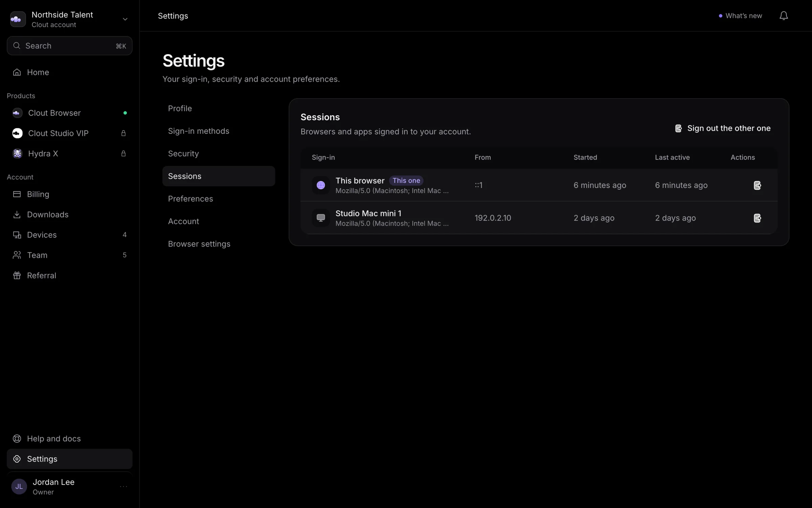Image resolution: width=812 pixels, height=508 pixels.
Task: Open What's new link
Action: click(x=740, y=16)
